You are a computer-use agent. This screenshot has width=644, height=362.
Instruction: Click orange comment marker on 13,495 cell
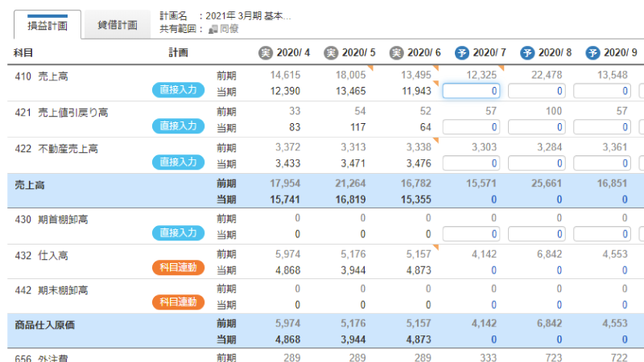[436, 68]
